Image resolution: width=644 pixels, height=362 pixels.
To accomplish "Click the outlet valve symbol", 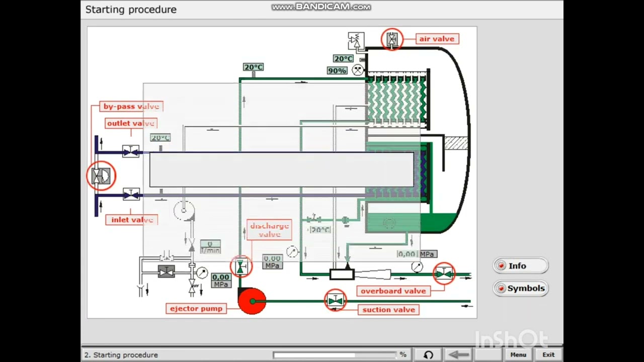I will point(131,151).
